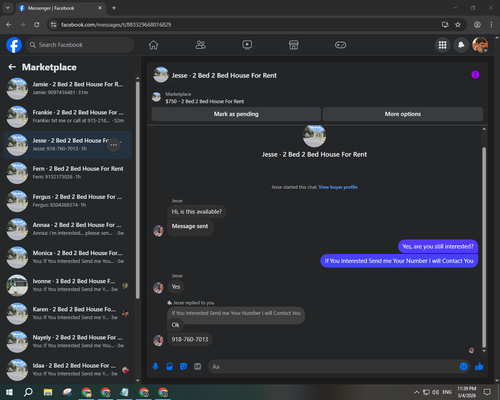Click the 'Message sent' bubble

tap(190, 227)
